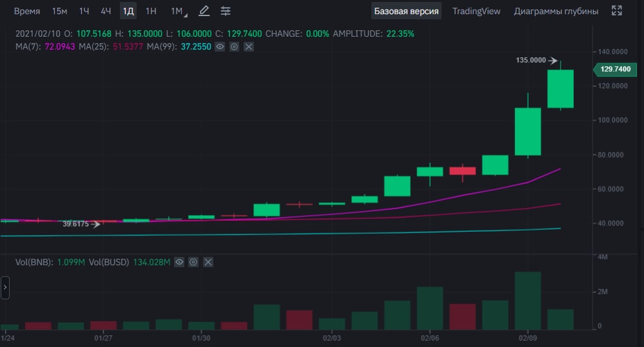Image resolution: width=644 pixels, height=347 pixels.
Task: Open the 1М timeframe dropdown
Action: point(179,11)
